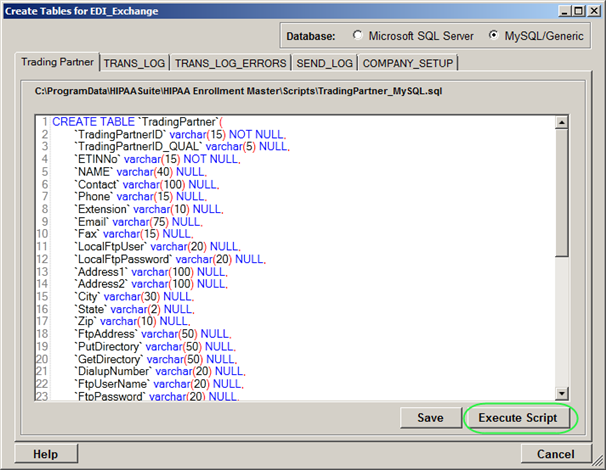Click the script scrollbar down arrow
Viewport: 606px width, 470px height.
pos(562,394)
